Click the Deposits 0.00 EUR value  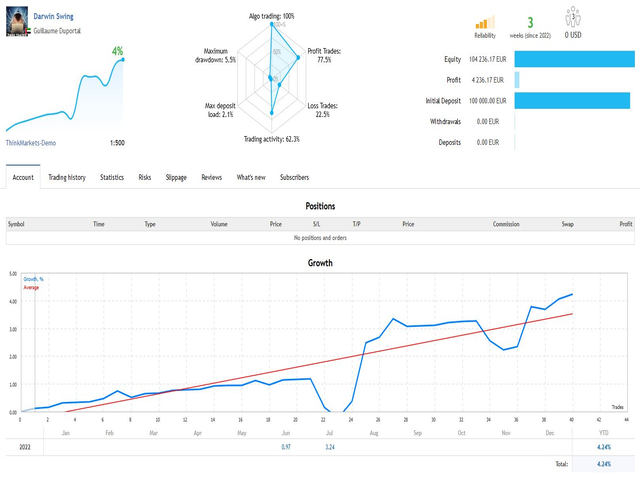point(488,142)
